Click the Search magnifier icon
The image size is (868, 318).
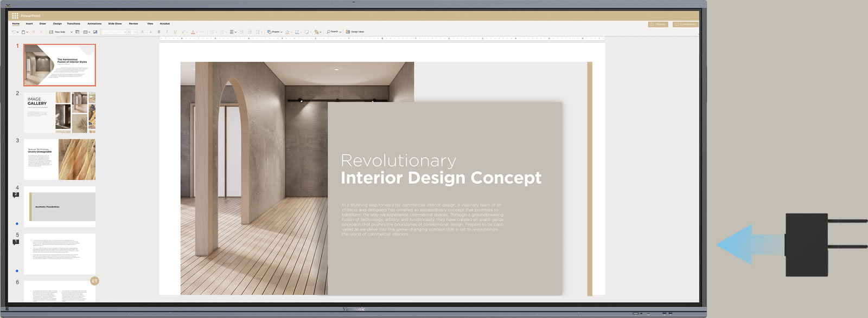point(329,32)
